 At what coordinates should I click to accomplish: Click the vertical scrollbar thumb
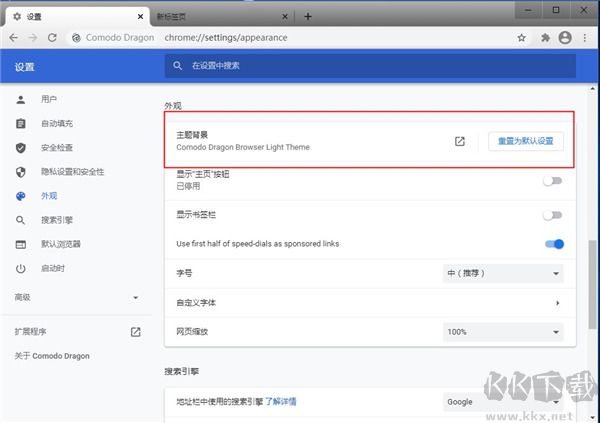(x=592, y=284)
